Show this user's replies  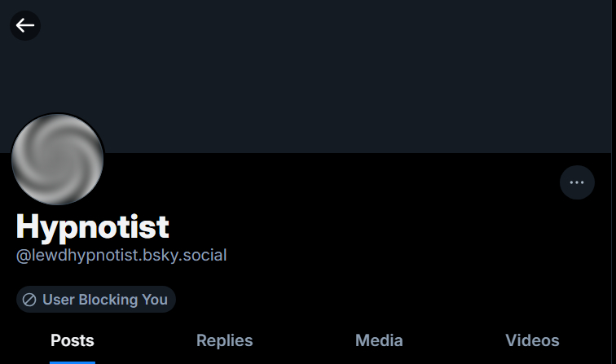point(225,340)
